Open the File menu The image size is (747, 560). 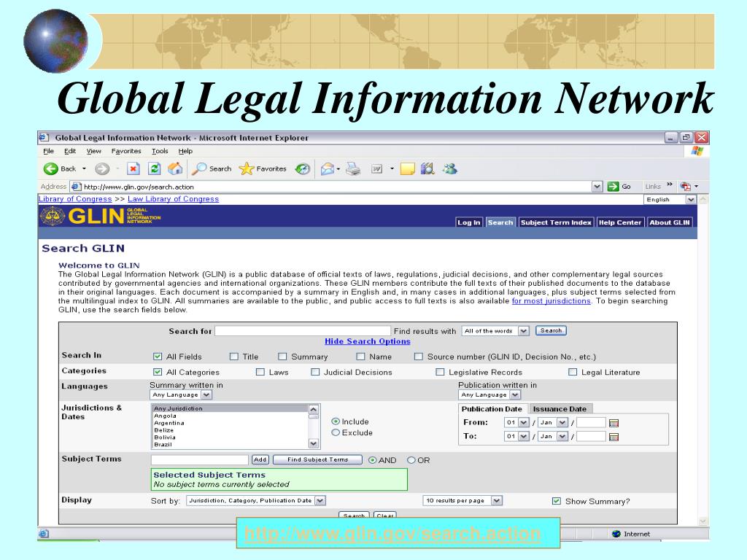(x=49, y=151)
